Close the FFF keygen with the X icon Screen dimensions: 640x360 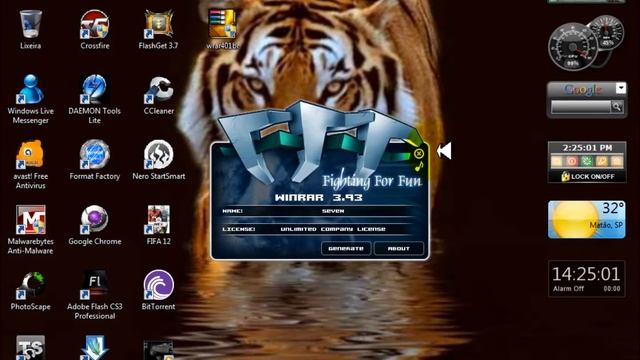(x=419, y=153)
